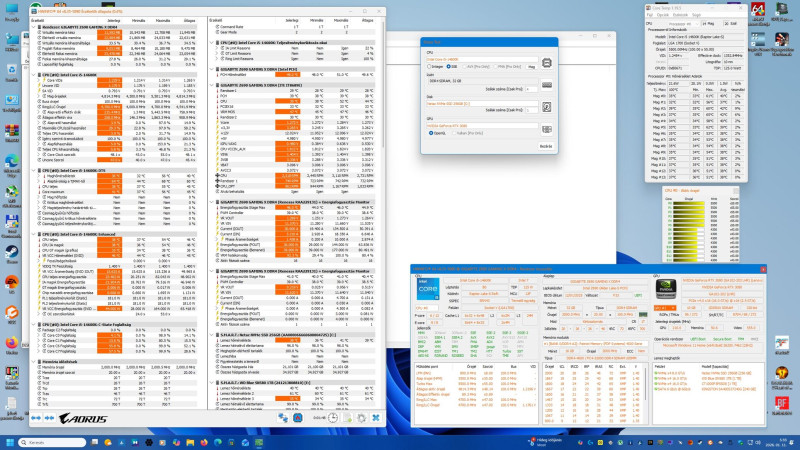The image size is (800, 450).
Task: Collapse the Memória időzítések sensor group
Action: [x=34, y=361]
